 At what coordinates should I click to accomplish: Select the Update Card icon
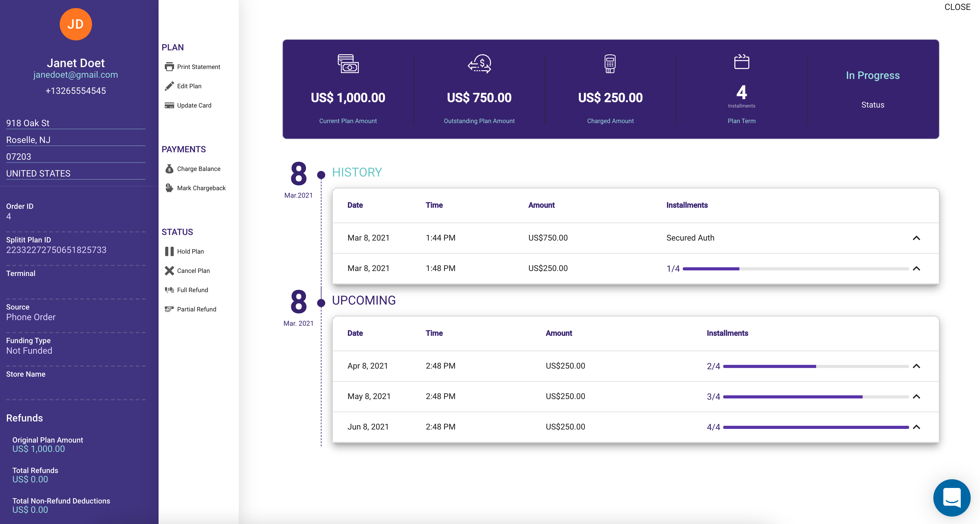tap(169, 105)
